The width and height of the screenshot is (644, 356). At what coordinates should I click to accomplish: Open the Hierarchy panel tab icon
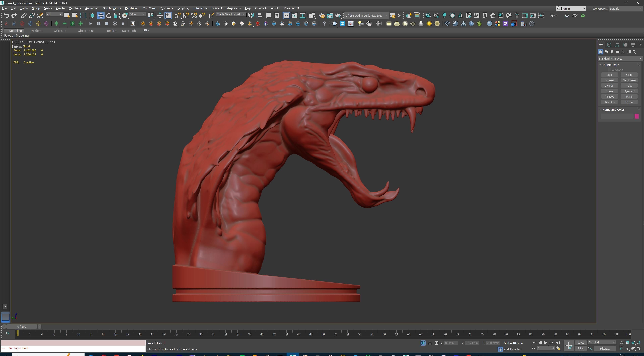pos(617,45)
